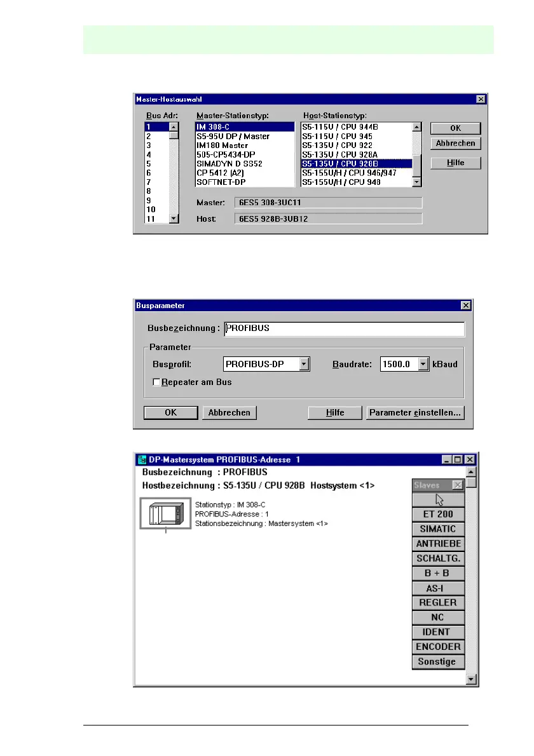Image resolution: width=534 pixels, height=756 pixels.
Task: Select bus address 11
Action: 157,219
